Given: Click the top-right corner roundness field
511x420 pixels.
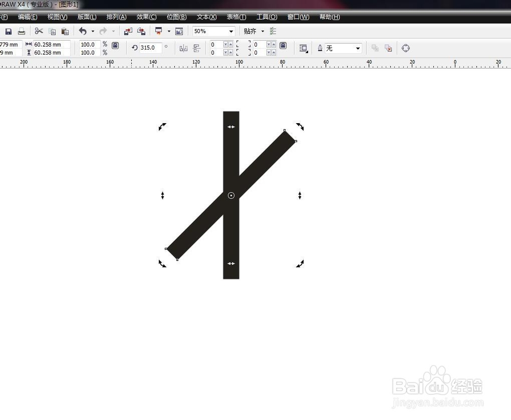Looking at the screenshot, I should tap(260, 44).
